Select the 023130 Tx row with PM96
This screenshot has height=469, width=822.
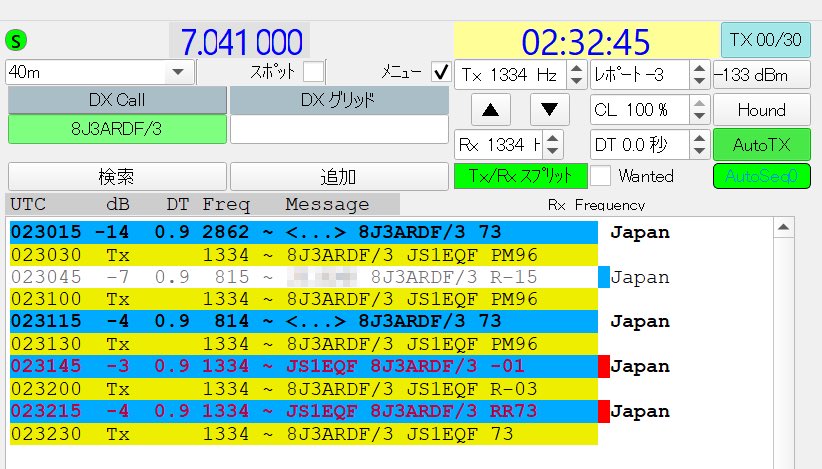[304, 344]
